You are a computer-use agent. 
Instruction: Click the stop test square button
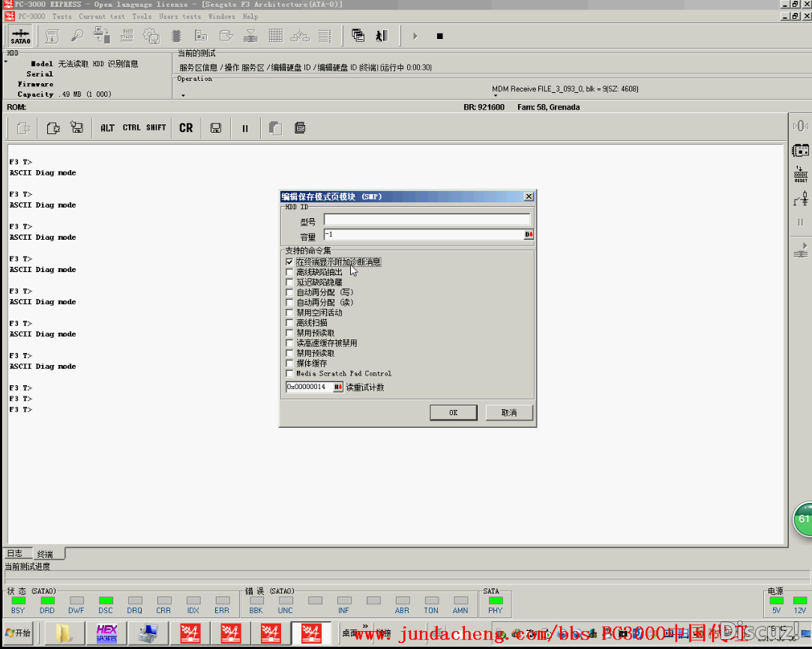(439, 36)
